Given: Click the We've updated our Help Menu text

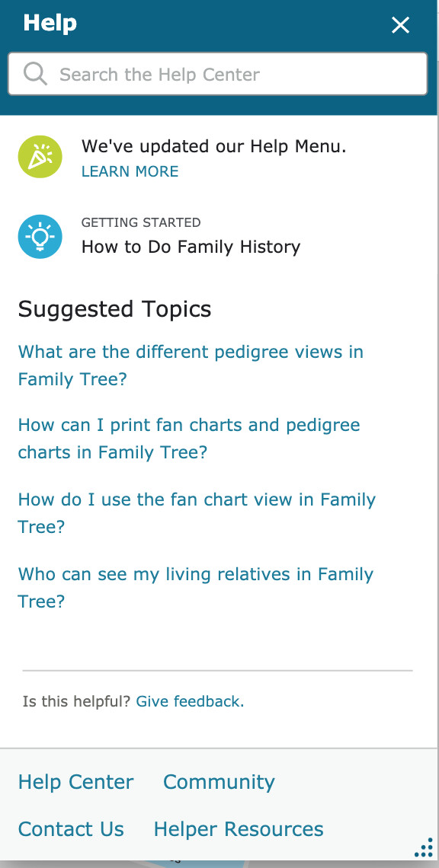Looking at the screenshot, I should [x=214, y=147].
